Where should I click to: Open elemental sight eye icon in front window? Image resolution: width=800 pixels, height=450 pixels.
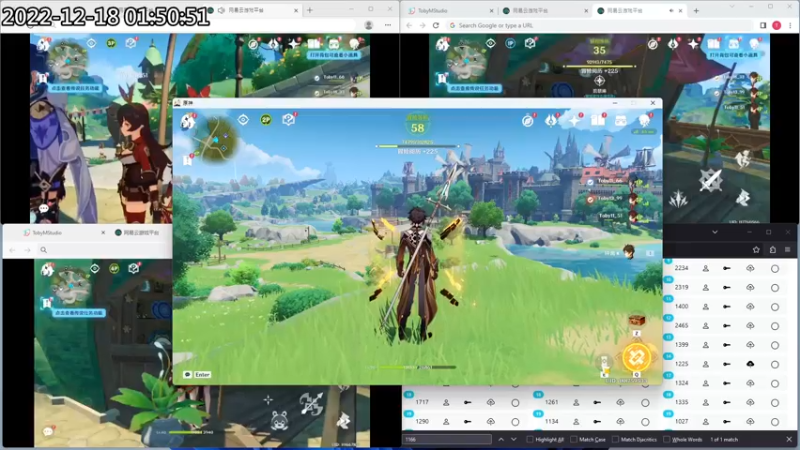click(x=243, y=120)
